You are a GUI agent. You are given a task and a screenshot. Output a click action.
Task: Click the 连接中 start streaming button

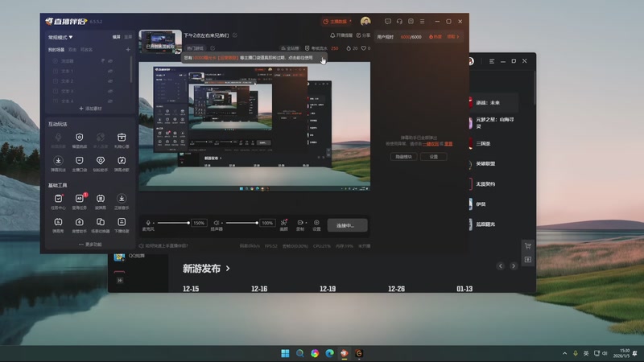point(347,225)
